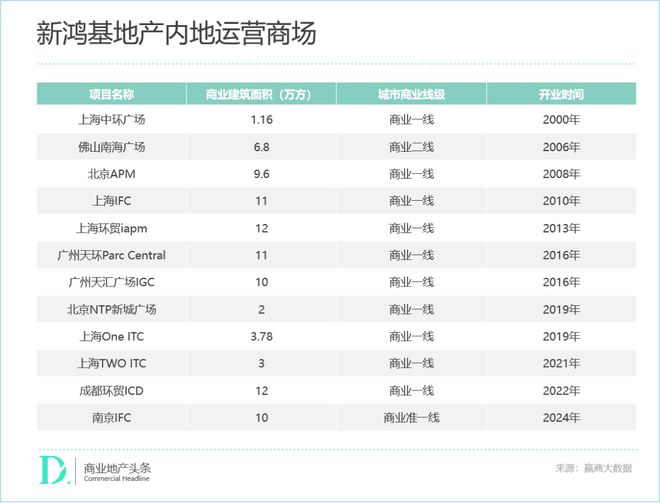The image size is (660, 503).
Task: Select the area value 12 in the 上海环贸iapm row
Action: (261, 228)
